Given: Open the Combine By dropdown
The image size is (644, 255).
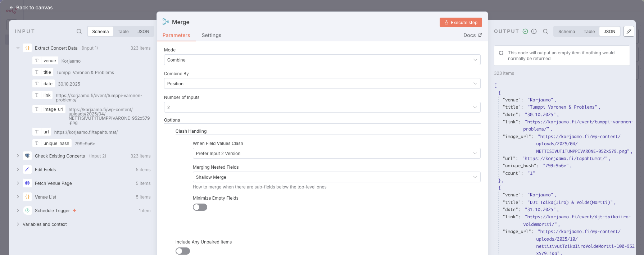Looking at the screenshot, I should click(322, 83).
